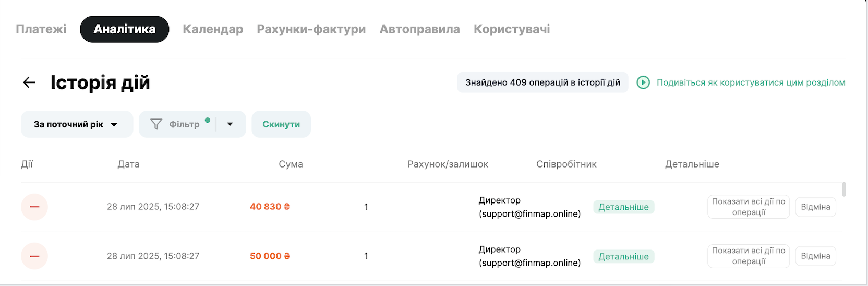Click the green play video icon
Screen dimensions: 868x286
tap(643, 82)
